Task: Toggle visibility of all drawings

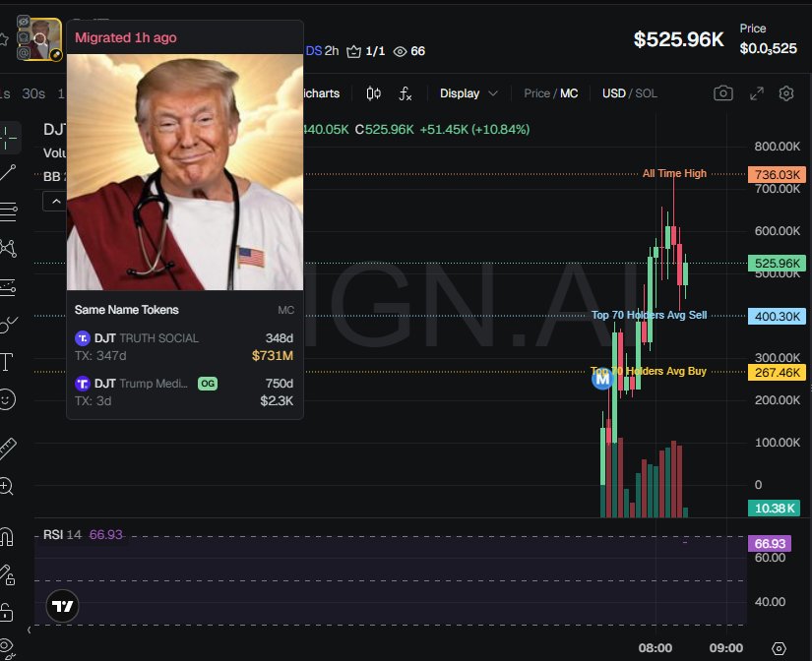Action: pos(6,646)
